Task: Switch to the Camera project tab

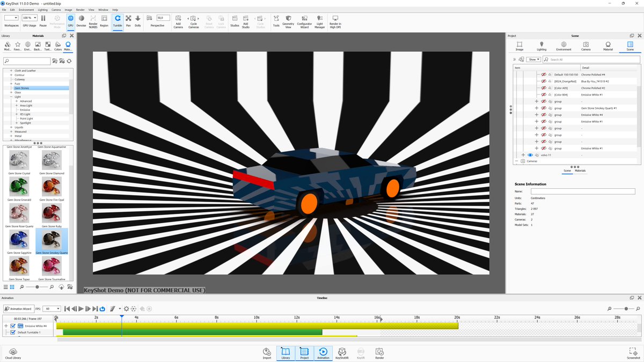Action: pyautogui.click(x=586, y=46)
